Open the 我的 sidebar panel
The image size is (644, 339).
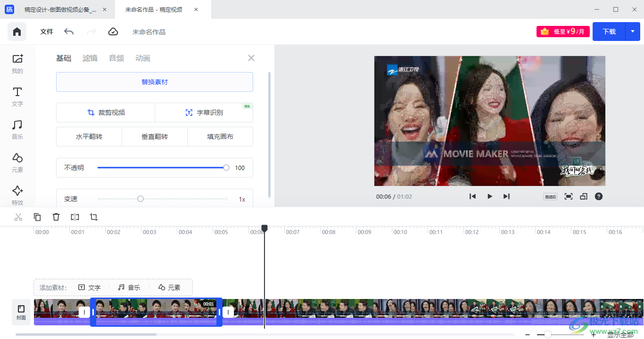17,64
